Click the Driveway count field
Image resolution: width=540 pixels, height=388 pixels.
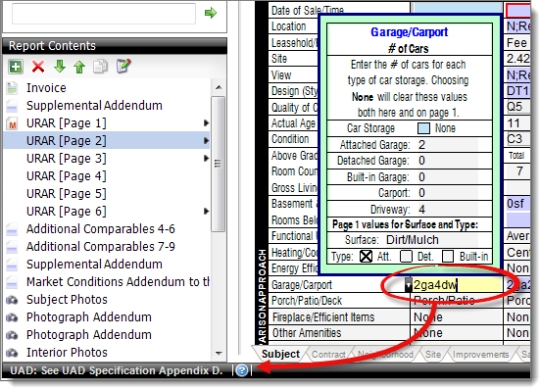[x=448, y=209]
